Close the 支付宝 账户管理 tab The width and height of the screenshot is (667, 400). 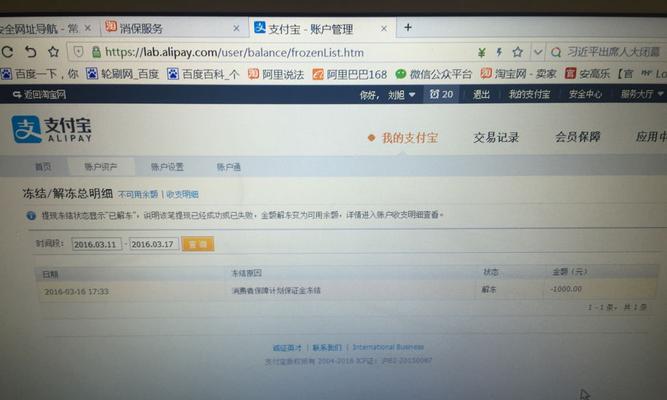[384, 29]
